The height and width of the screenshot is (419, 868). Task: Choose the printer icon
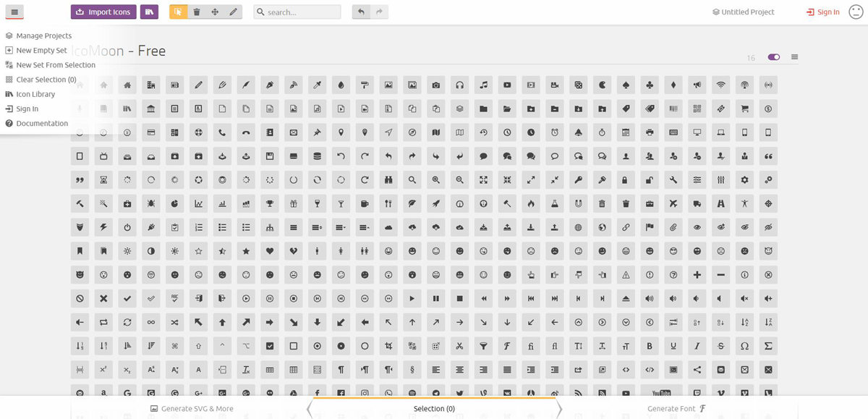tap(650, 132)
